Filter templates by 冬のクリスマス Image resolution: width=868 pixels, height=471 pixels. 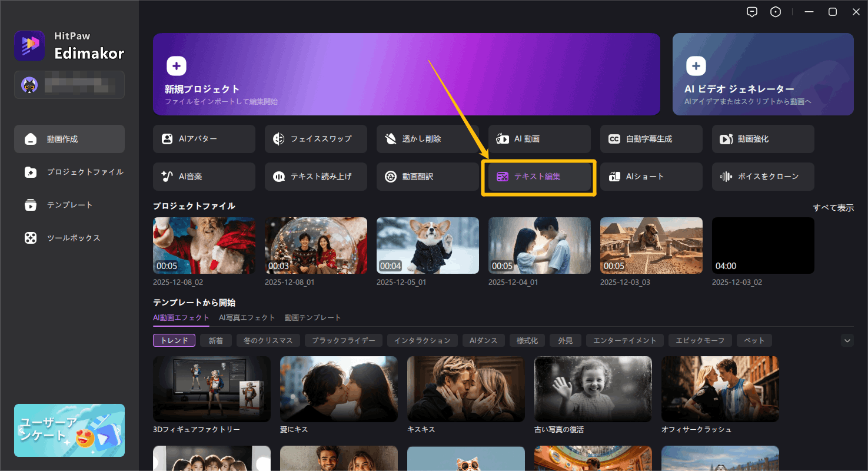click(268, 340)
